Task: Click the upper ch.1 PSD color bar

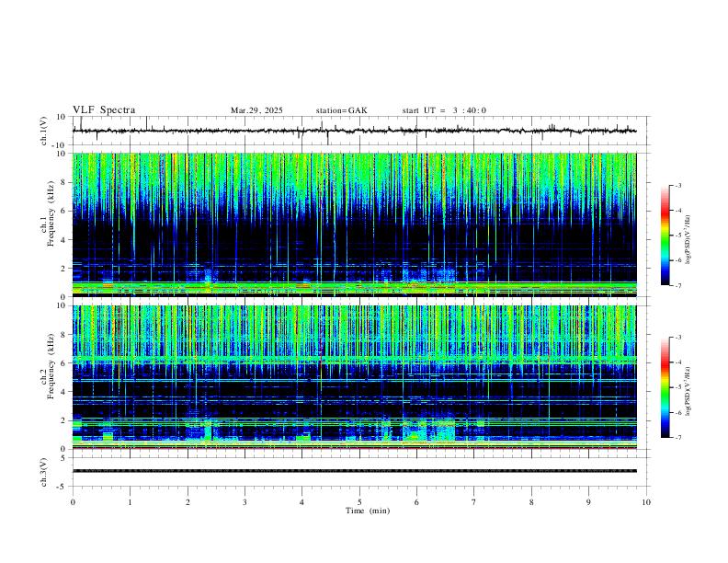Action: [665, 236]
